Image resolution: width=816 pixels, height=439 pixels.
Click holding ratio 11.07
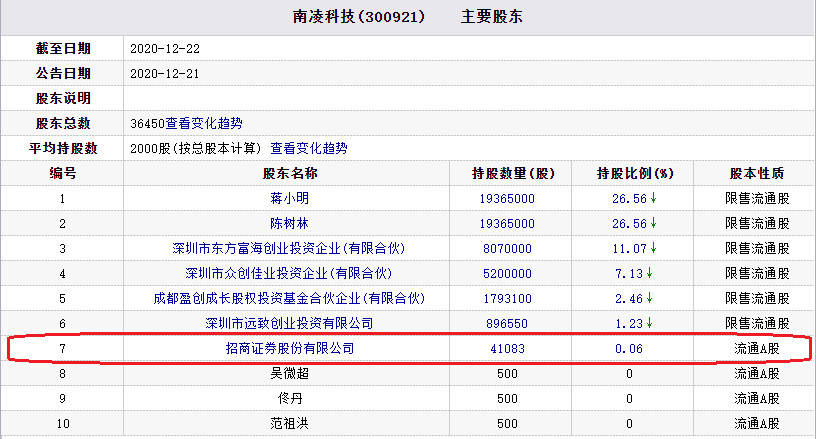click(x=629, y=249)
